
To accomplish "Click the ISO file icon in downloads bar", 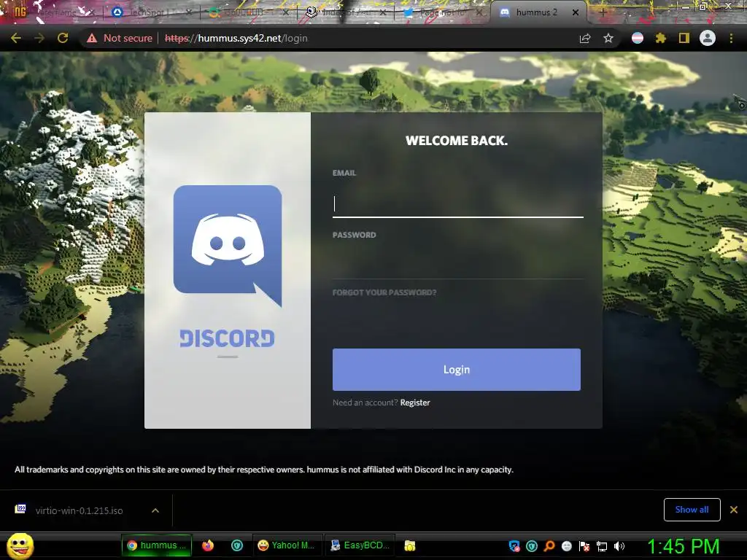I will (20, 509).
